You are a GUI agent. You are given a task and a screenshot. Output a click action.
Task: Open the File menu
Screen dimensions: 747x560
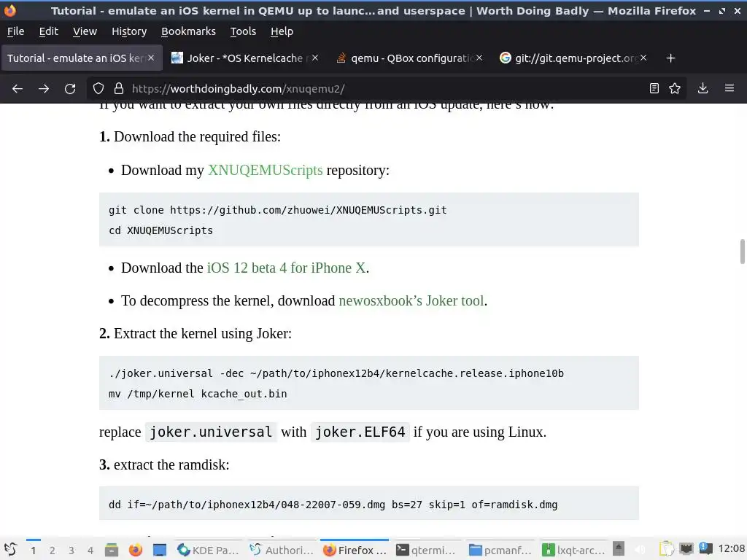click(x=16, y=31)
